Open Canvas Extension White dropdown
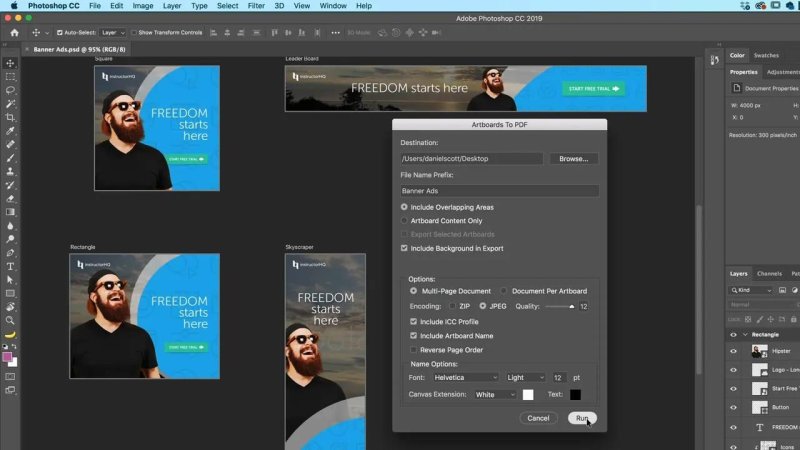This screenshot has width=800, height=450. 495,394
